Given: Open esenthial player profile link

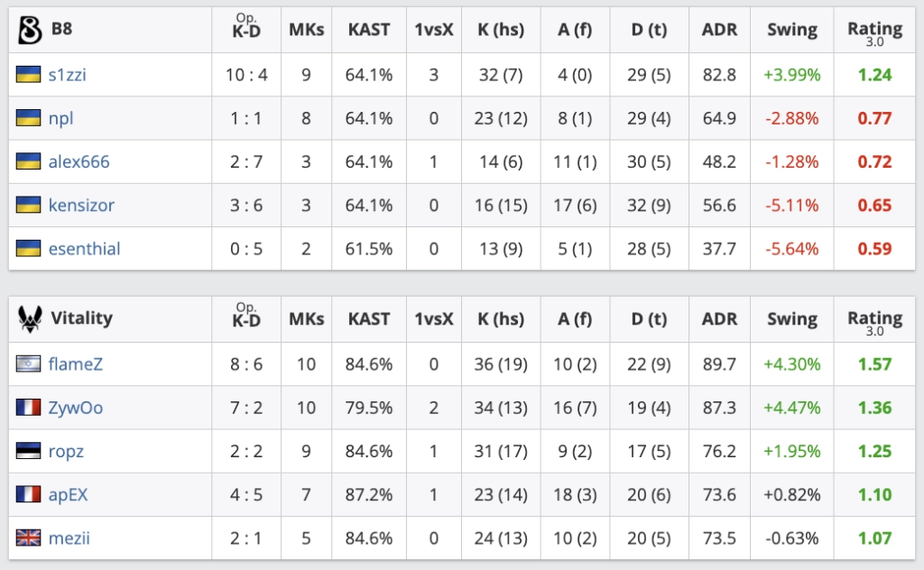Looking at the screenshot, I should click(x=84, y=249).
